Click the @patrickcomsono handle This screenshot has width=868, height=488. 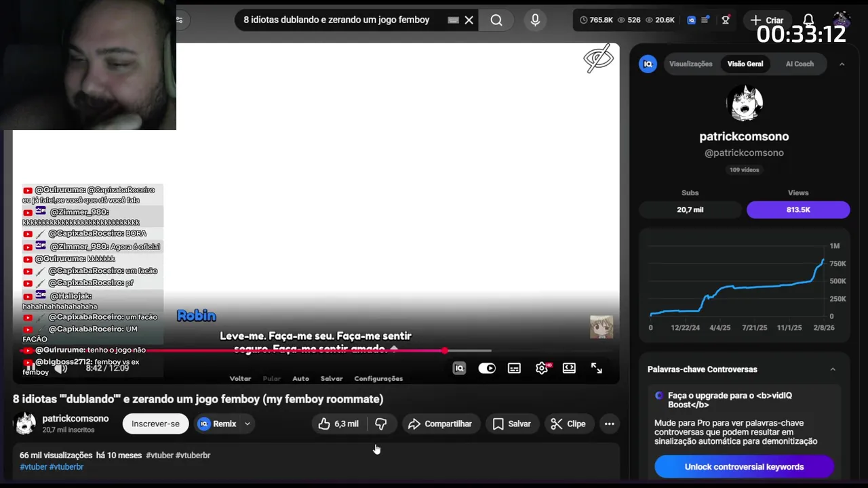tap(744, 153)
